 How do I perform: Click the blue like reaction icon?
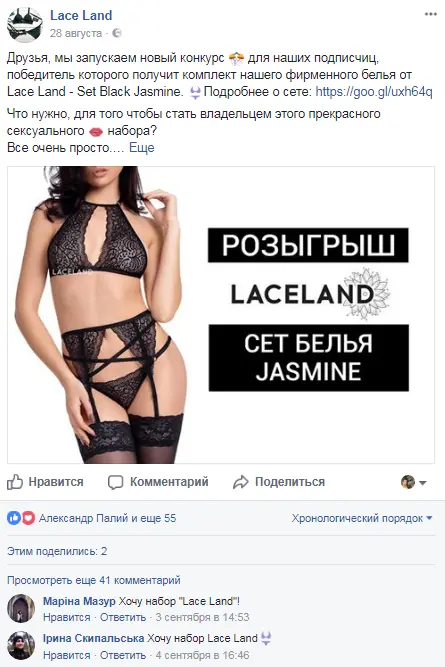(x=14, y=518)
